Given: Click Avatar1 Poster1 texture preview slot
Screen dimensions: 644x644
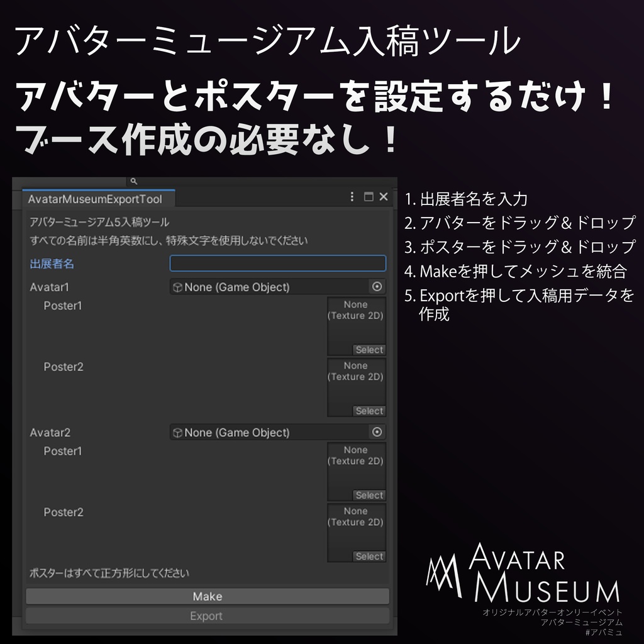Looking at the screenshot, I should [357, 326].
